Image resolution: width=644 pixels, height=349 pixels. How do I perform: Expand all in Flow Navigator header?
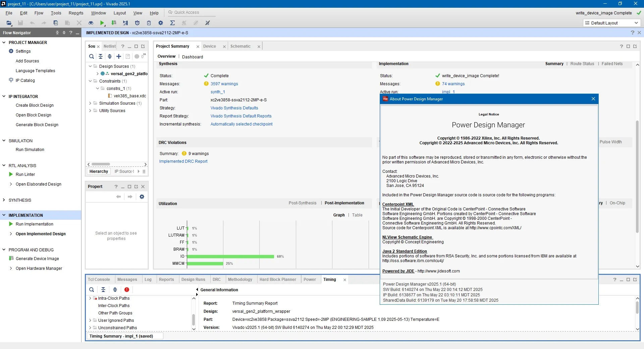click(64, 33)
